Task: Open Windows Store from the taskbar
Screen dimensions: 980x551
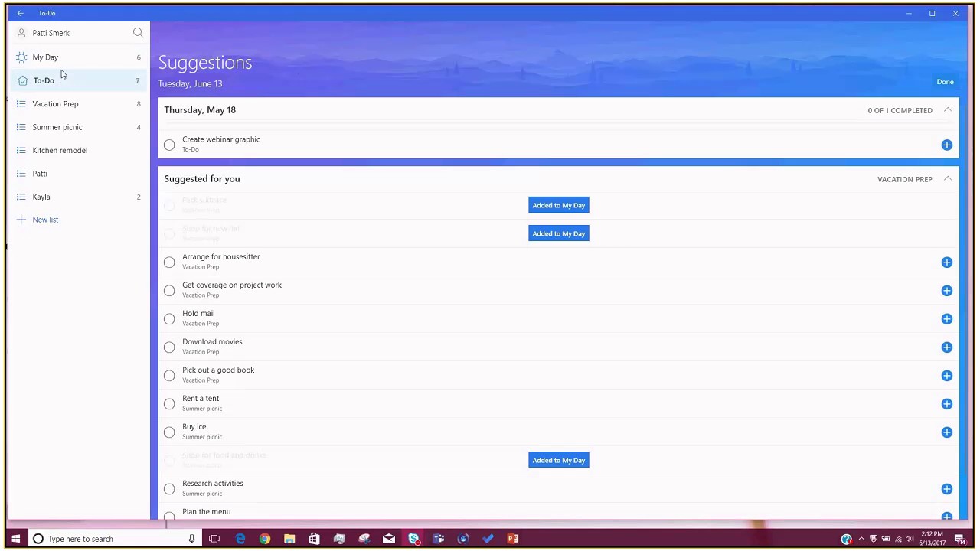Action: [314, 539]
